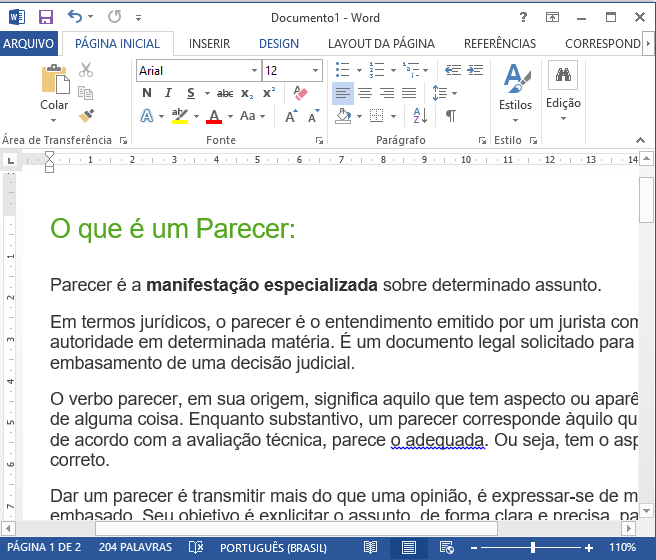Click PÁGINA 1 DE 2 status
Screen dimensions: 656x560
tap(44, 547)
